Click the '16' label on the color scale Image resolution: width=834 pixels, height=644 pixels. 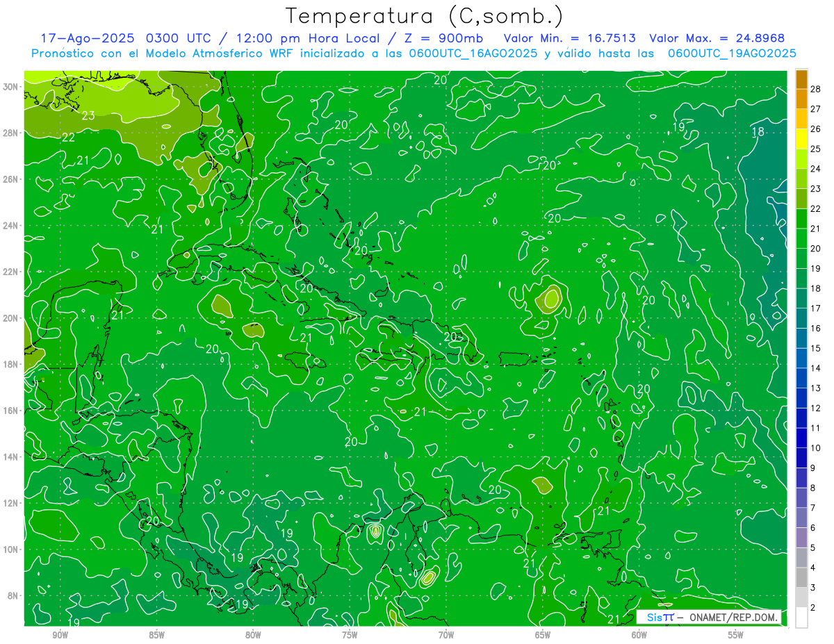816,329
